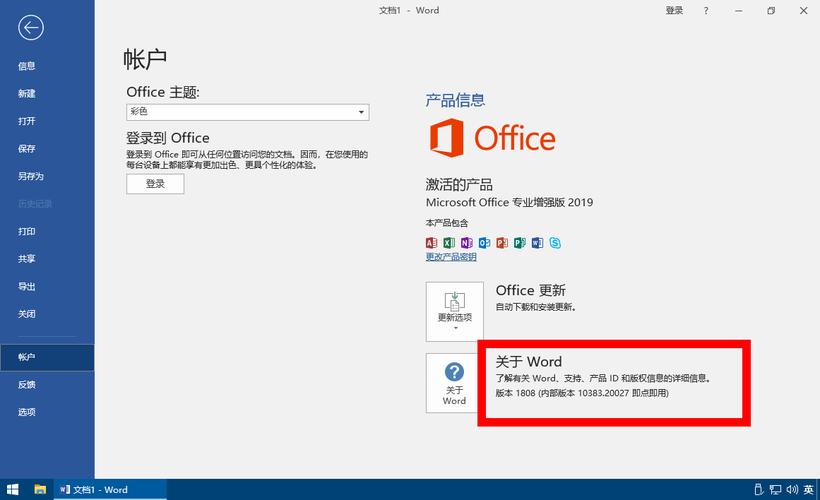Click the Office 更新 heading
The width and height of the screenshot is (820, 500).
pyautogui.click(x=530, y=290)
